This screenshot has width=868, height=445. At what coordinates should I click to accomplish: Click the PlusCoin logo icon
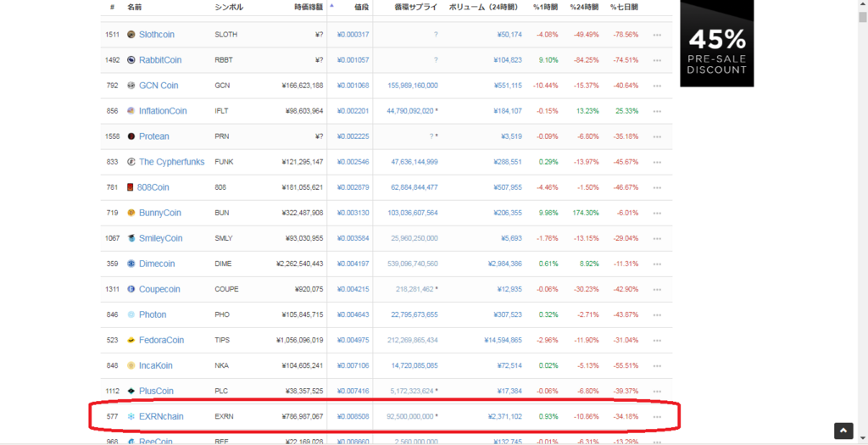pos(131,391)
